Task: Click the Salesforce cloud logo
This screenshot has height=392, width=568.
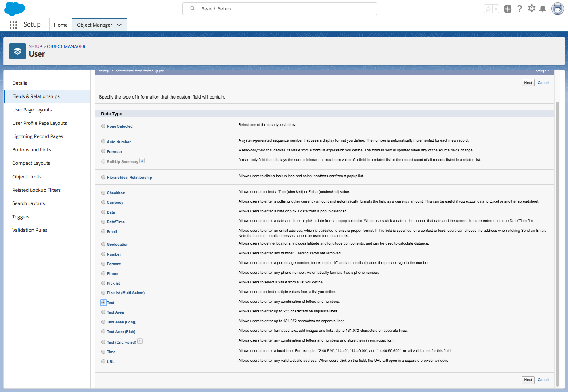Action: pos(15,8)
